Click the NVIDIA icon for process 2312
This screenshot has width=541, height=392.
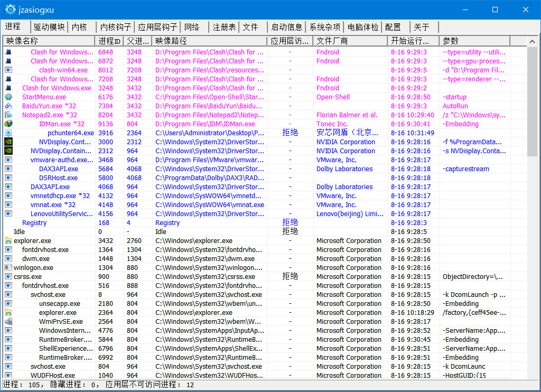pyautogui.click(x=8, y=151)
